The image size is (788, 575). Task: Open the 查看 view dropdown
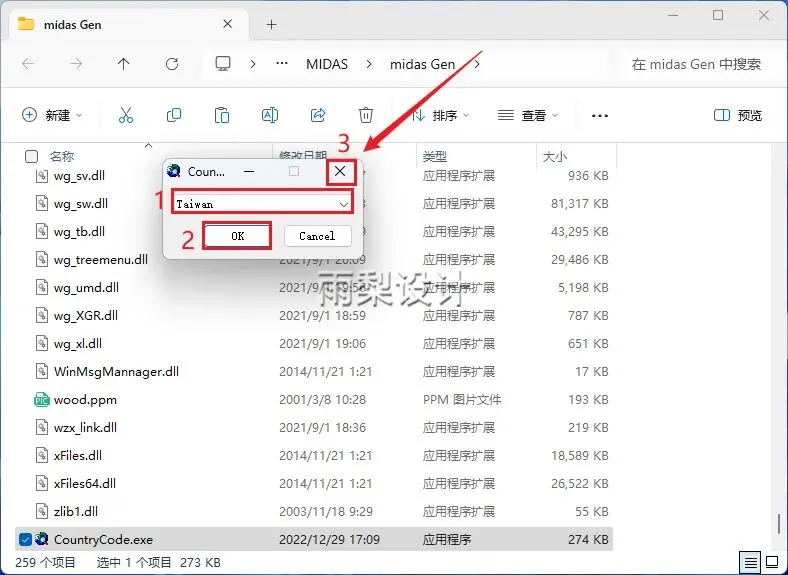[x=528, y=116]
